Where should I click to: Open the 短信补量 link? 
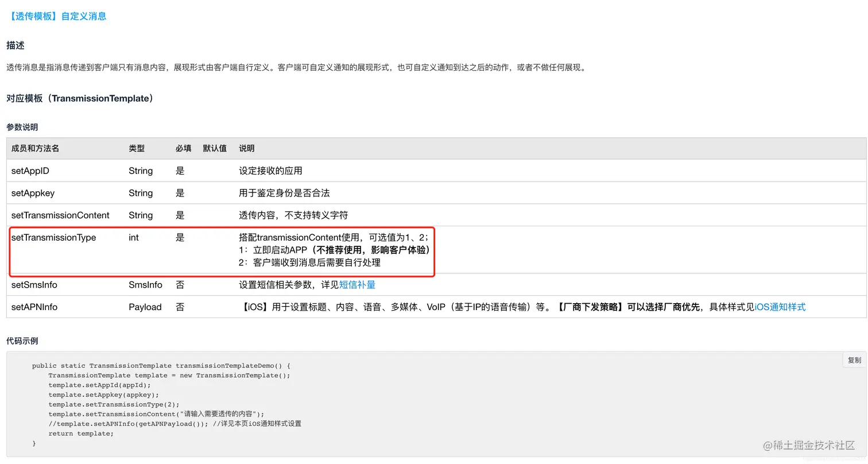tap(357, 285)
